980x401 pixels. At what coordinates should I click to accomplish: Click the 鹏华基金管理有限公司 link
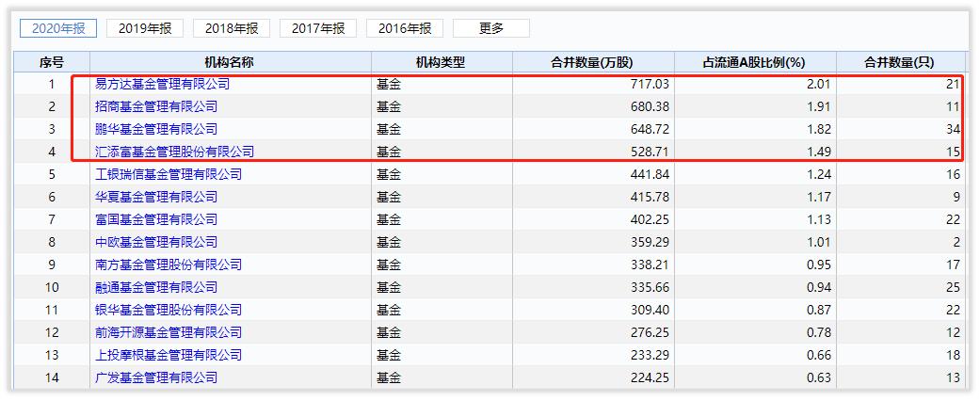(156, 129)
